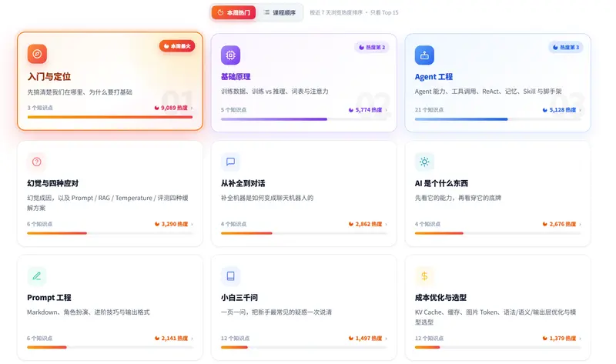Click the 21 个知识点 label
616x364 pixels.
coord(429,110)
